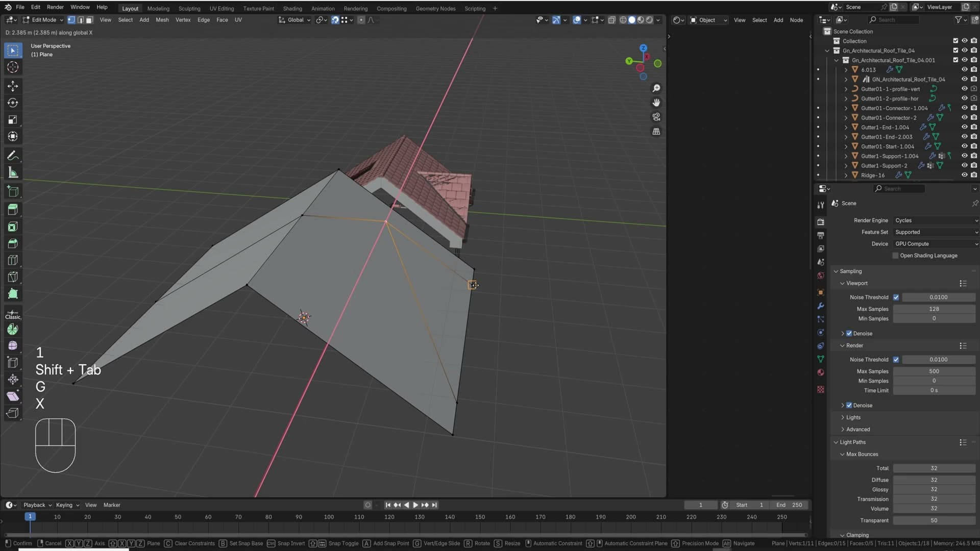Open the Output properties printer tab

[821, 235]
